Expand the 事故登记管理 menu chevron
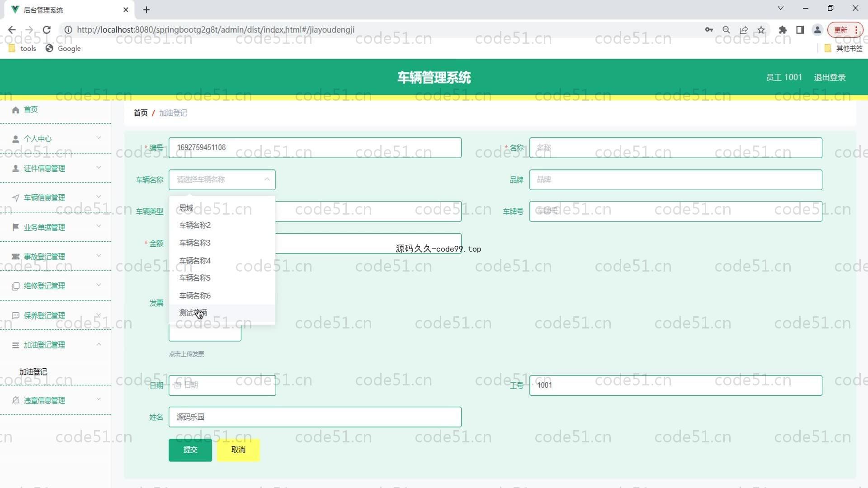 (x=99, y=256)
